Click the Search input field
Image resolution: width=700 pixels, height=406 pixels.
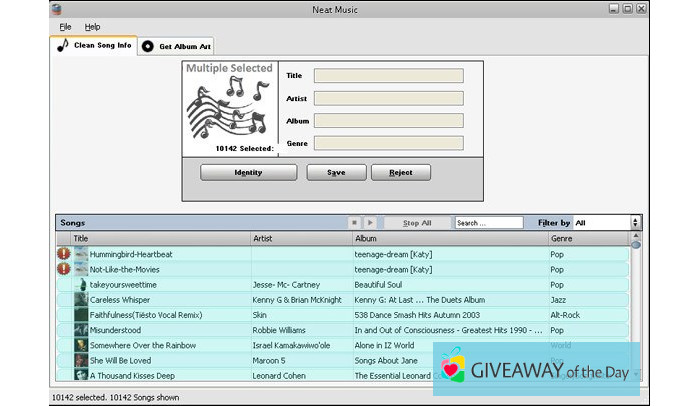489,223
